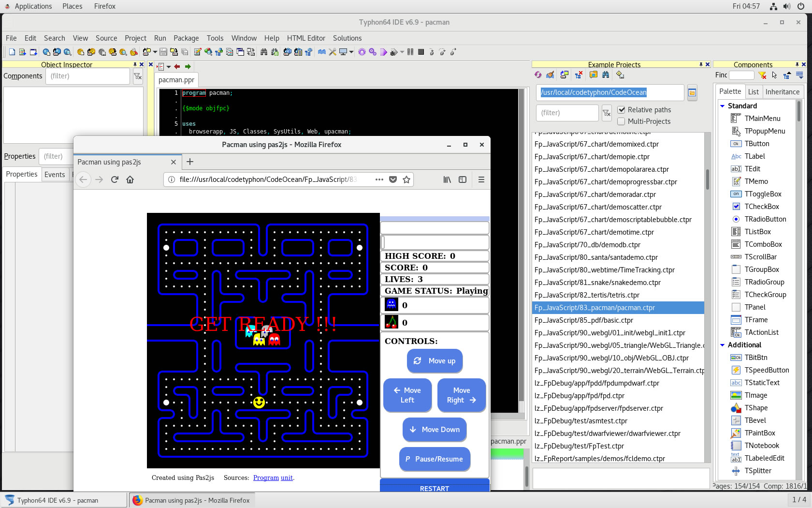Collapse the Additional palette group
Screen dimensions: 812x508
tap(722, 345)
